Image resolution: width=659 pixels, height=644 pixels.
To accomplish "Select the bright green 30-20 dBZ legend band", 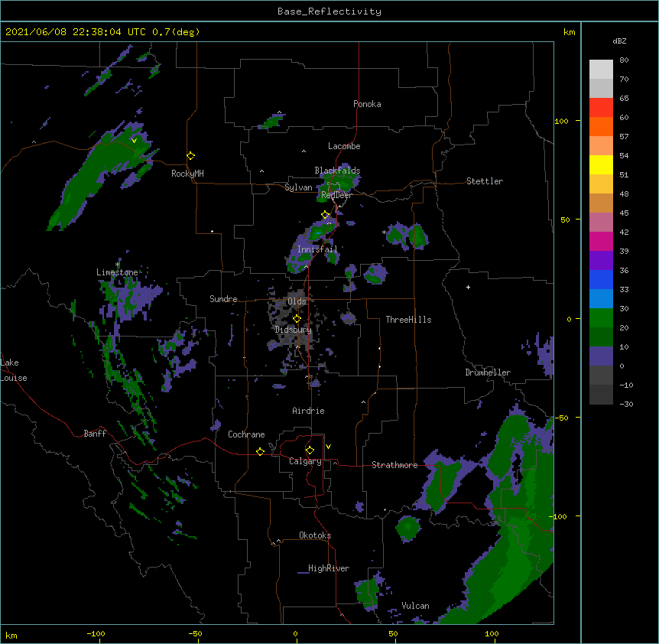I will pos(601,318).
